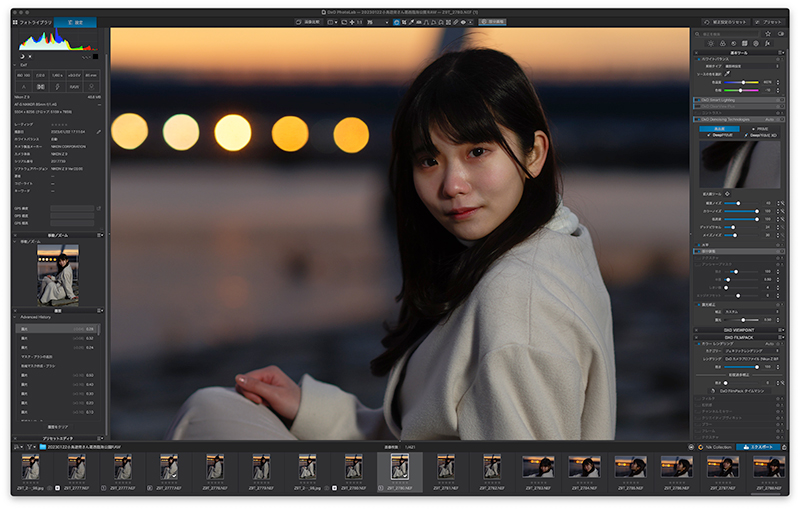
Task: Select 高品質 denoising mode
Action: (x=719, y=129)
